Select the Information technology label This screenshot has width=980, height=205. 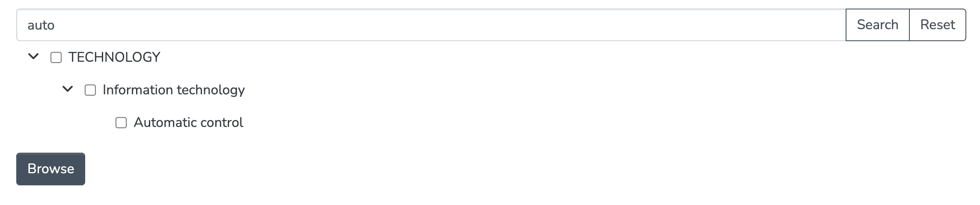(173, 90)
